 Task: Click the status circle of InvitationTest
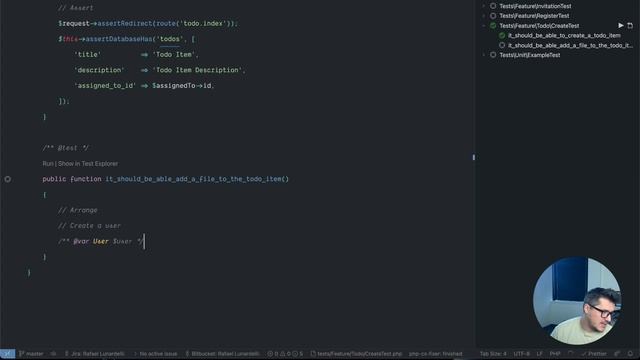click(x=493, y=6)
